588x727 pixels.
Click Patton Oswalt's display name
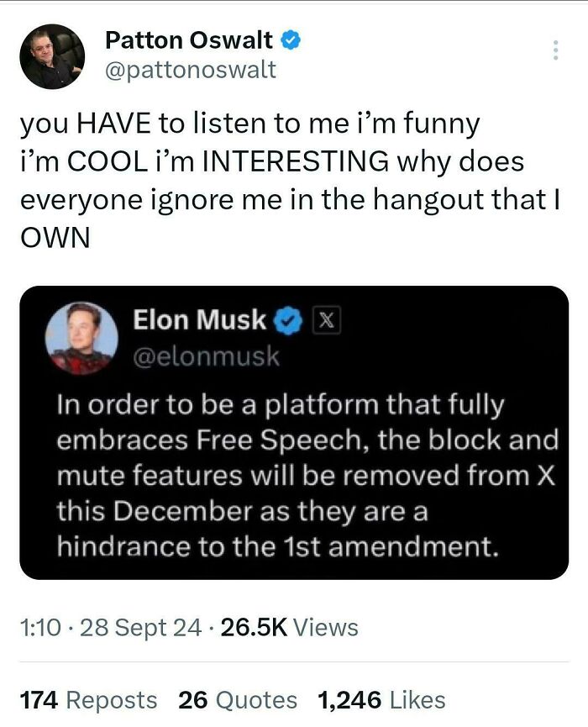[x=189, y=39]
